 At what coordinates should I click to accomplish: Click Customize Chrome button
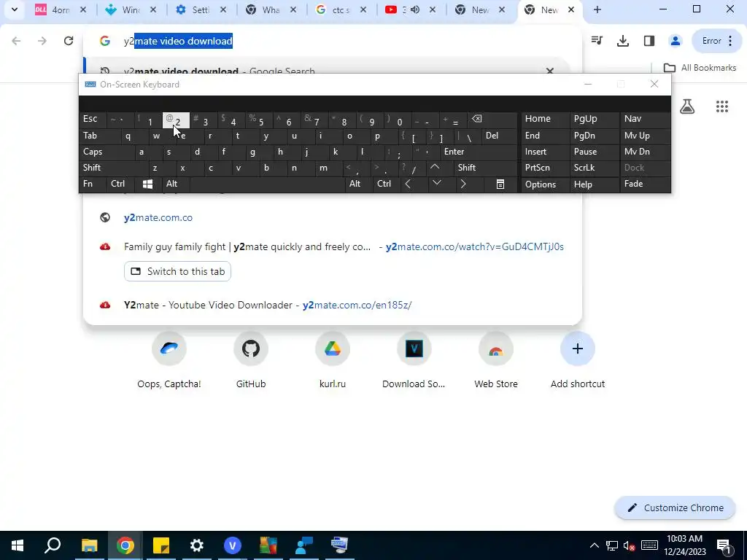[675, 507]
